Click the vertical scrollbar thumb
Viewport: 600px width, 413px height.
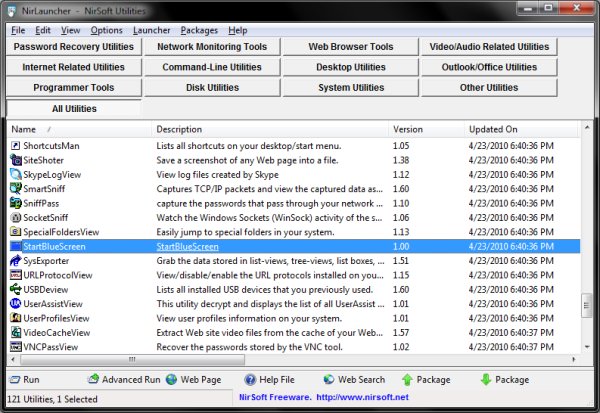pos(587,305)
